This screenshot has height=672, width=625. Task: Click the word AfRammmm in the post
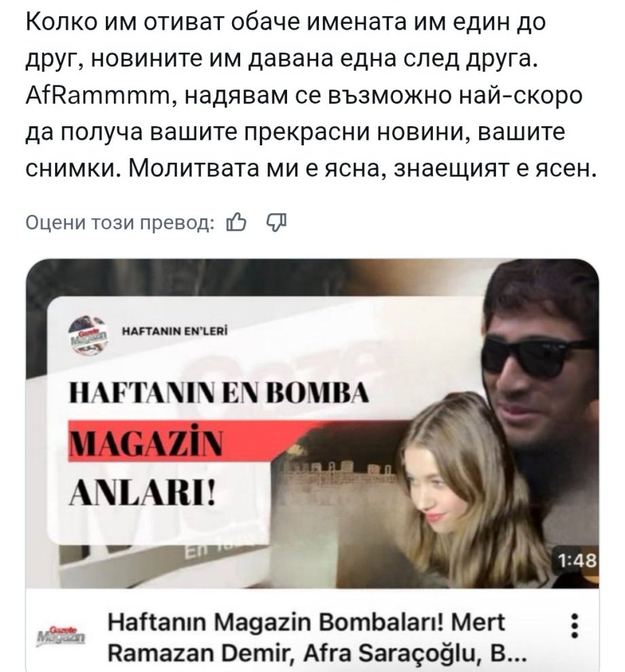tap(98, 96)
